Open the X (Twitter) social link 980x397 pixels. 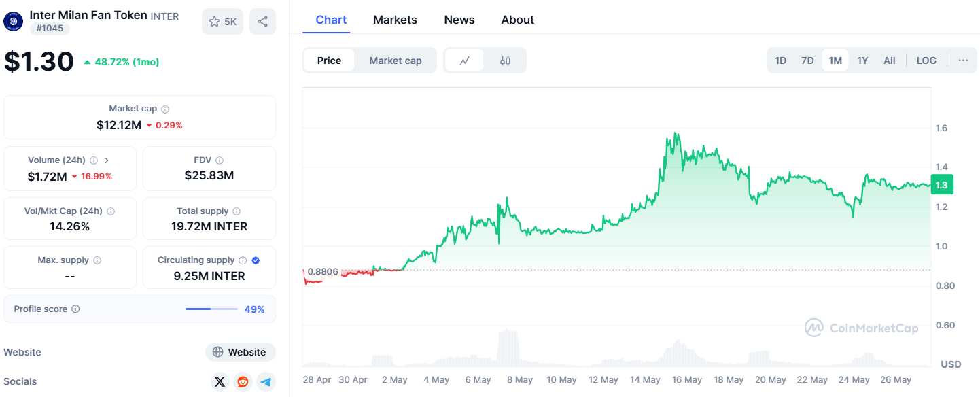point(220,382)
